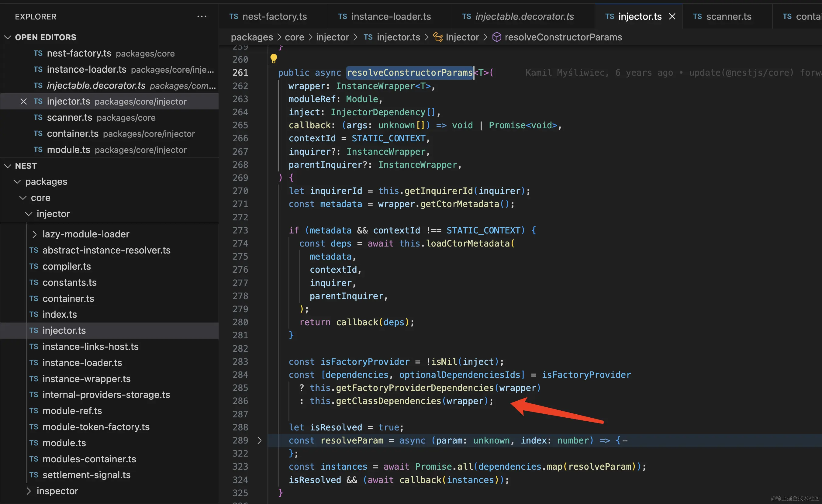Collapse the packages folder
The height and width of the screenshot is (504, 822).
click(17, 181)
